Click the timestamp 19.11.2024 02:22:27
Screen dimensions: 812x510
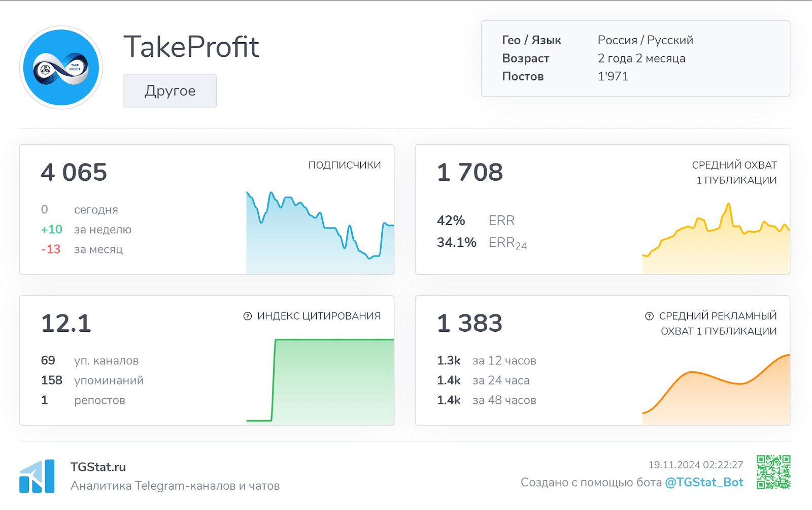[x=696, y=465]
